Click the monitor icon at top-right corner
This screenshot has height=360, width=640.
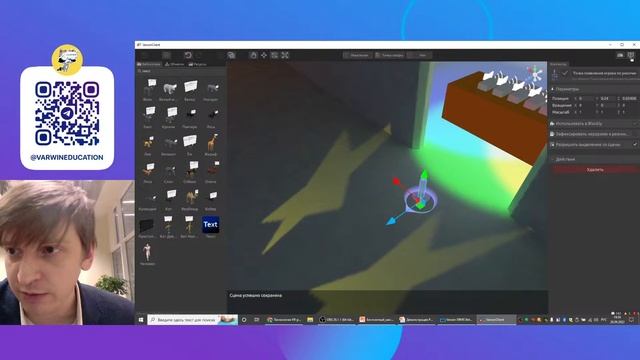tap(631, 55)
